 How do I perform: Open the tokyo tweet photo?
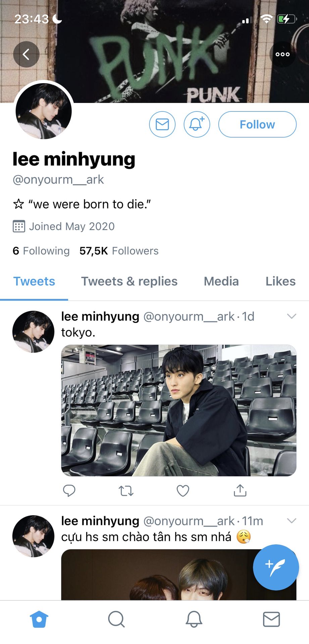coord(178,410)
